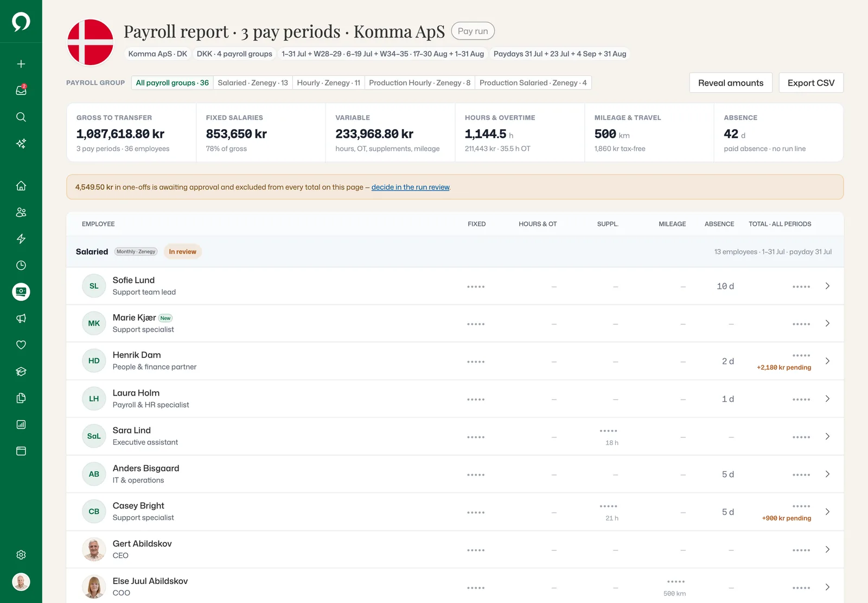
Task: Open the bar chart reports icon
Action: point(21,424)
